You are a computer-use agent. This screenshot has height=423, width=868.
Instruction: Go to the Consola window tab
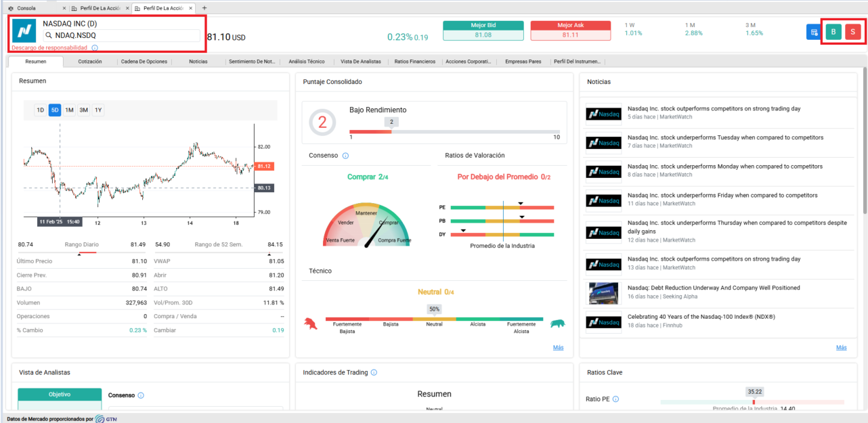click(x=27, y=8)
